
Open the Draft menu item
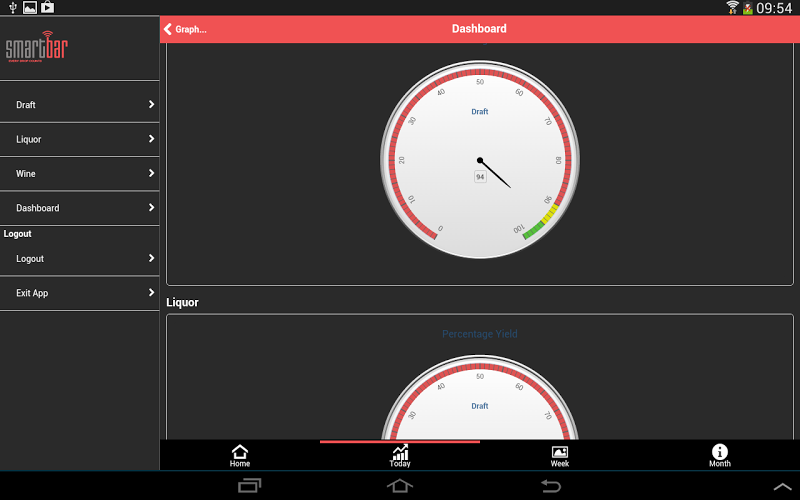[80, 105]
